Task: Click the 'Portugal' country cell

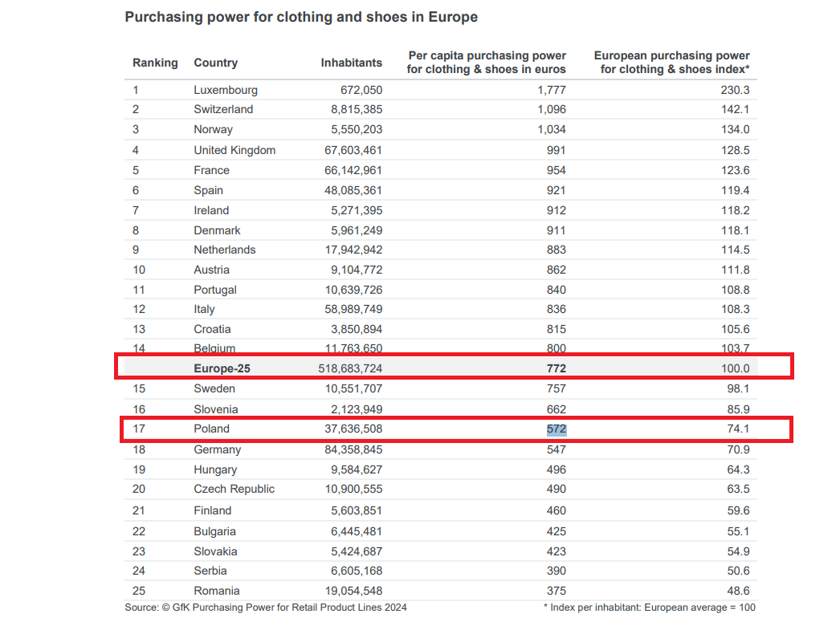Action: coord(215,290)
